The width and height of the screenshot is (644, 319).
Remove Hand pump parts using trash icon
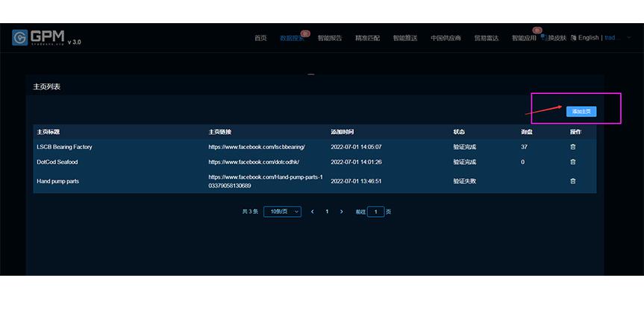coord(572,181)
